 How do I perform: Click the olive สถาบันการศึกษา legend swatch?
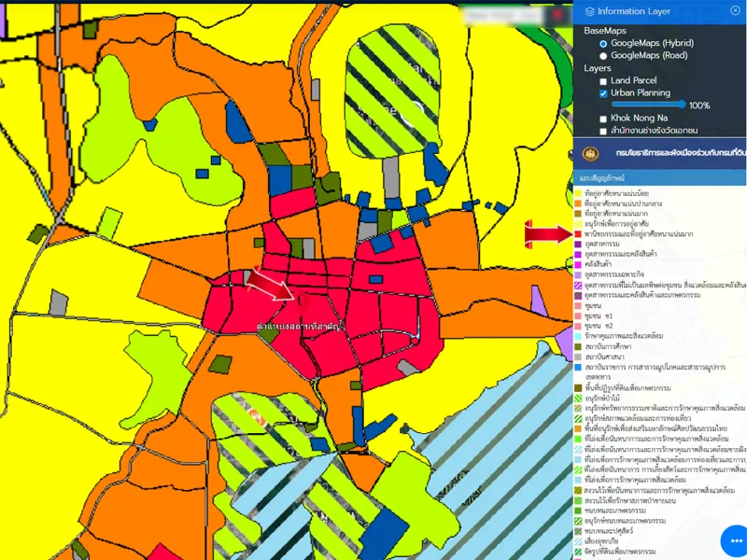point(579,346)
